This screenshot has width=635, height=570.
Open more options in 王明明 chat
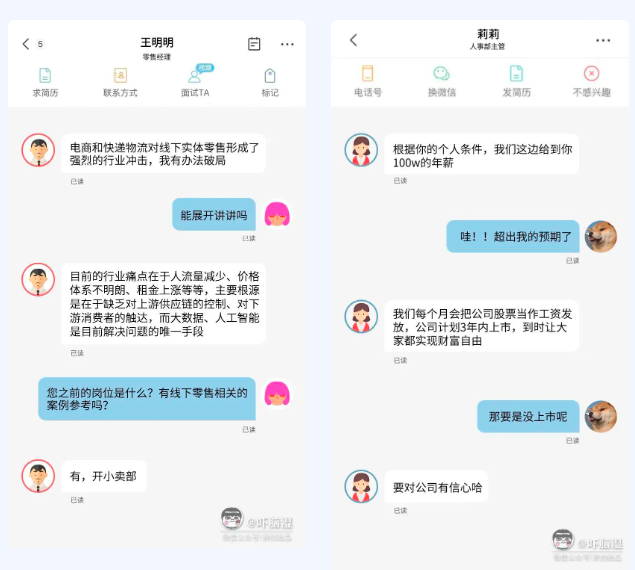point(287,44)
